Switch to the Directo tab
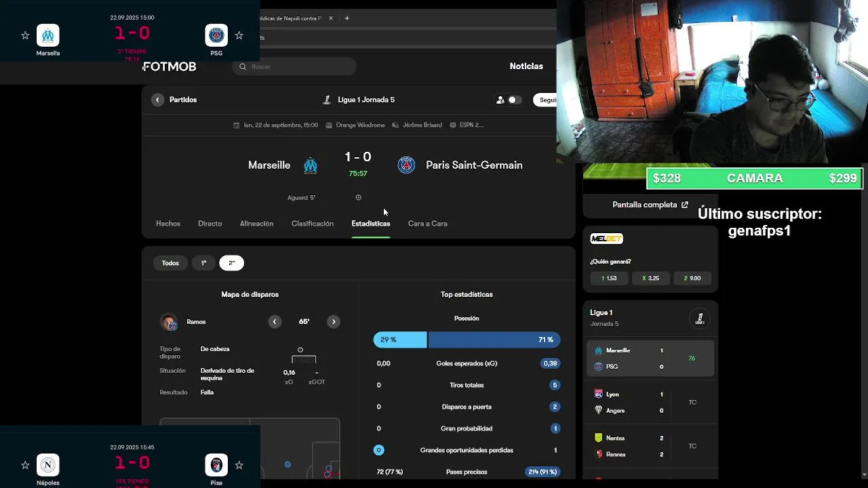Screen dimensions: 868x488 point(210,224)
